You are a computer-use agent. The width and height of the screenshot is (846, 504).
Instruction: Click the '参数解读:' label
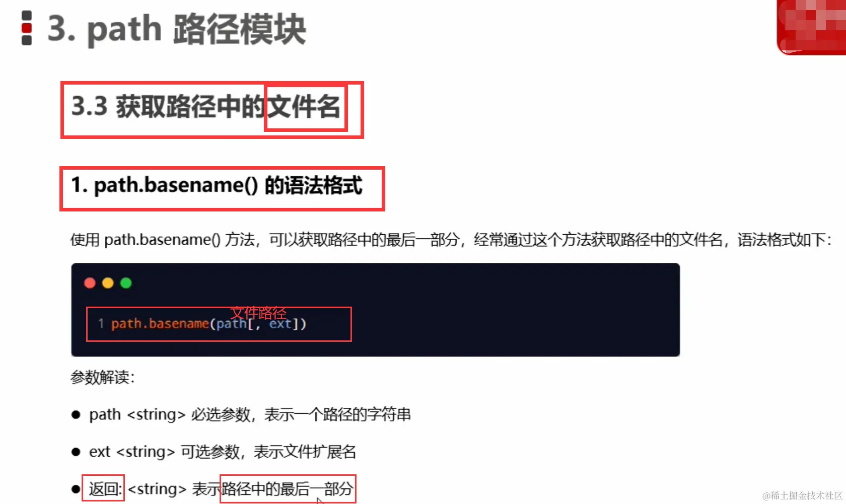tap(103, 377)
